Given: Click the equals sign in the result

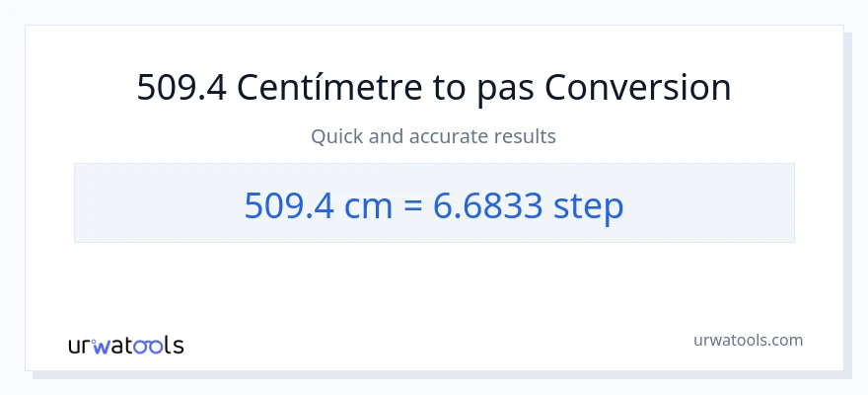Looking at the screenshot, I should click(414, 207).
